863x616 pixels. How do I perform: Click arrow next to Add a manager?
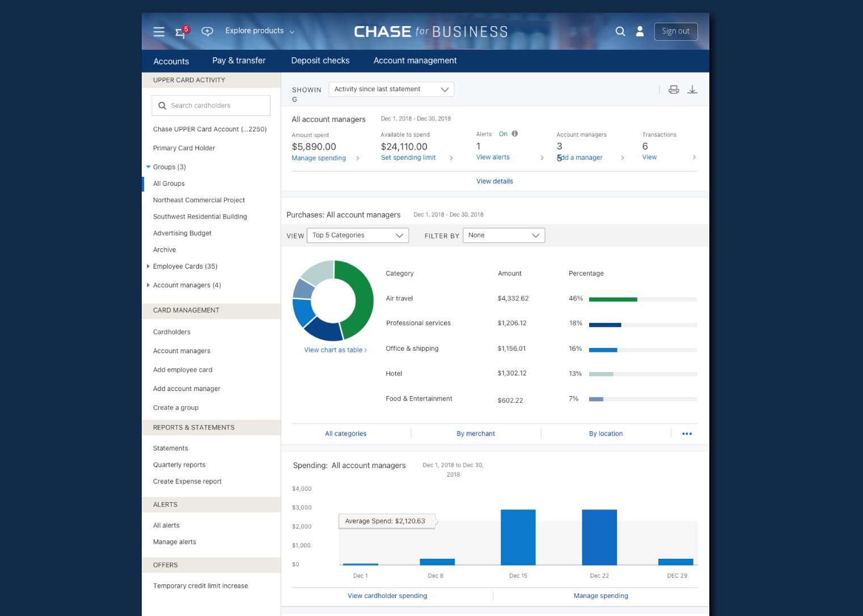[623, 158]
